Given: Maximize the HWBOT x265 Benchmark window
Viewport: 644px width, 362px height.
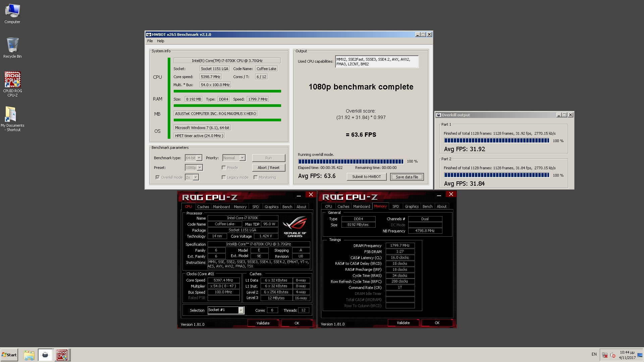Looking at the screenshot, I should pos(423,35).
